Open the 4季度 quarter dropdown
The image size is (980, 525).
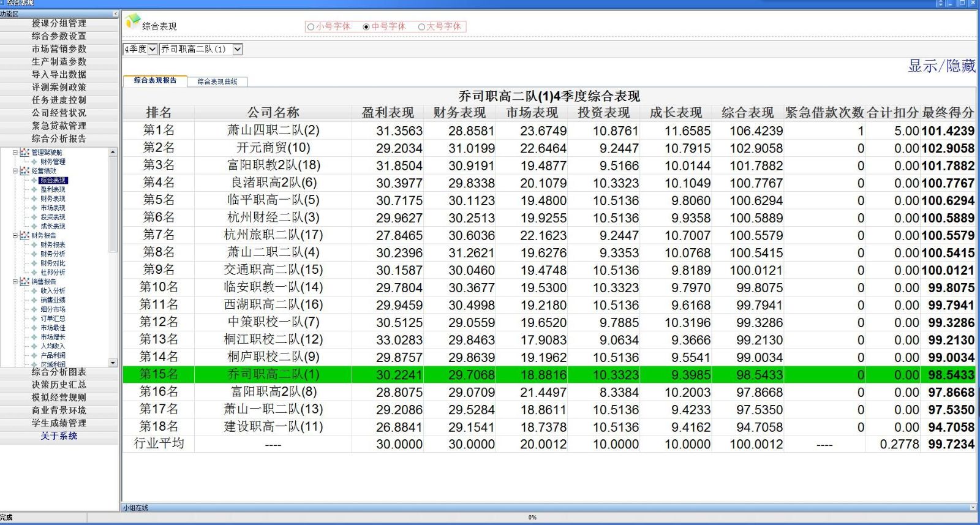pyautogui.click(x=153, y=49)
